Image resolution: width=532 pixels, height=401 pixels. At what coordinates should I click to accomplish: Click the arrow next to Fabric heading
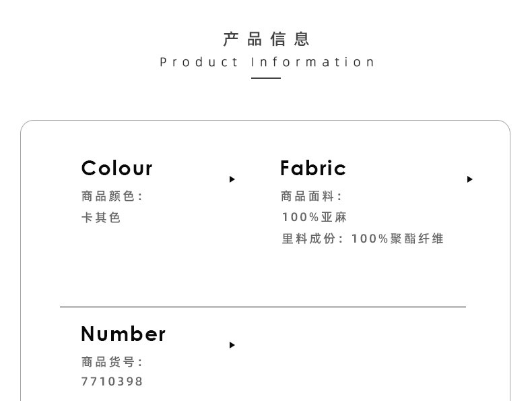coord(469,179)
